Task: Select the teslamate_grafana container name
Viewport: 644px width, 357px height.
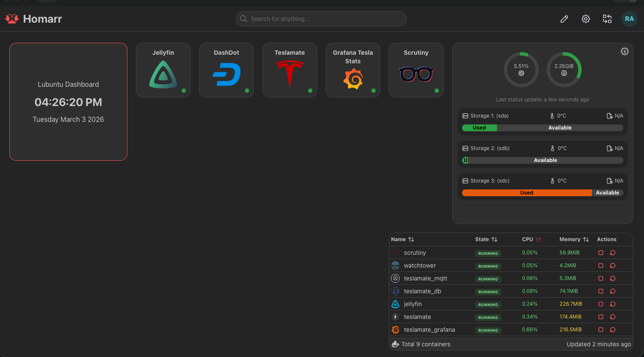Action: [429, 330]
